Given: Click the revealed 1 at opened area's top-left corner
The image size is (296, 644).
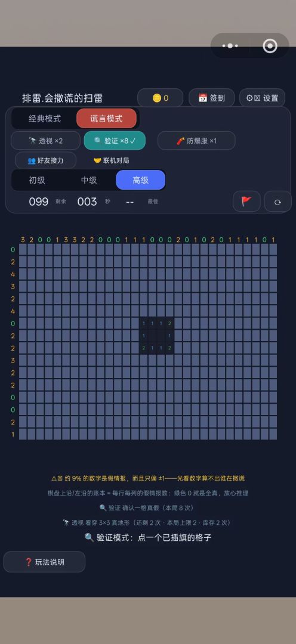Looking at the screenshot, I should point(143,323).
